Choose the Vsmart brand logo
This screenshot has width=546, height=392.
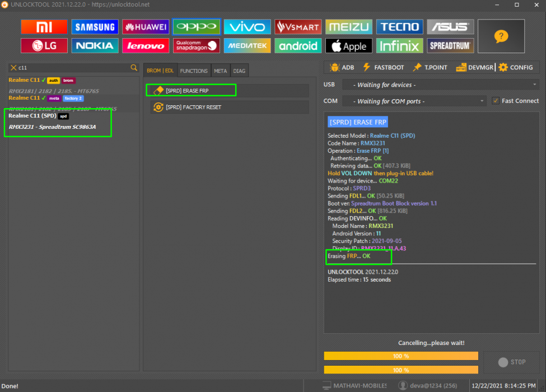[x=298, y=27]
